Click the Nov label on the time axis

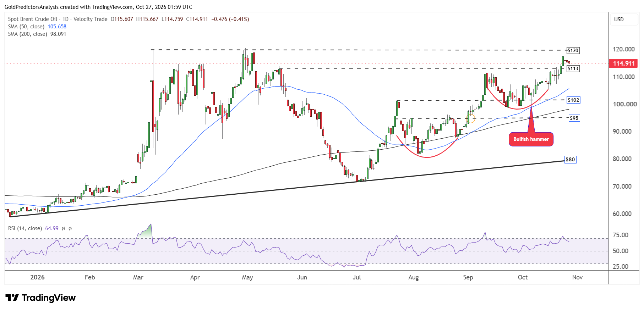click(x=578, y=277)
